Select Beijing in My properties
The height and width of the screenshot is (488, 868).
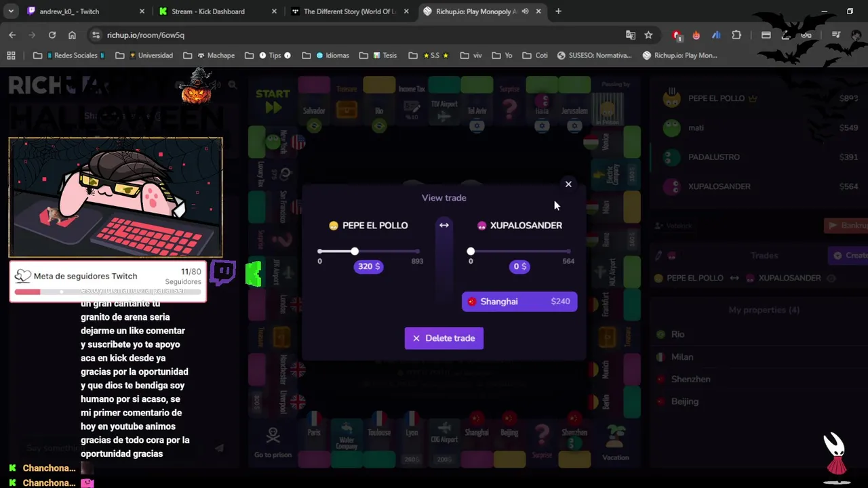(x=757, y=401)
